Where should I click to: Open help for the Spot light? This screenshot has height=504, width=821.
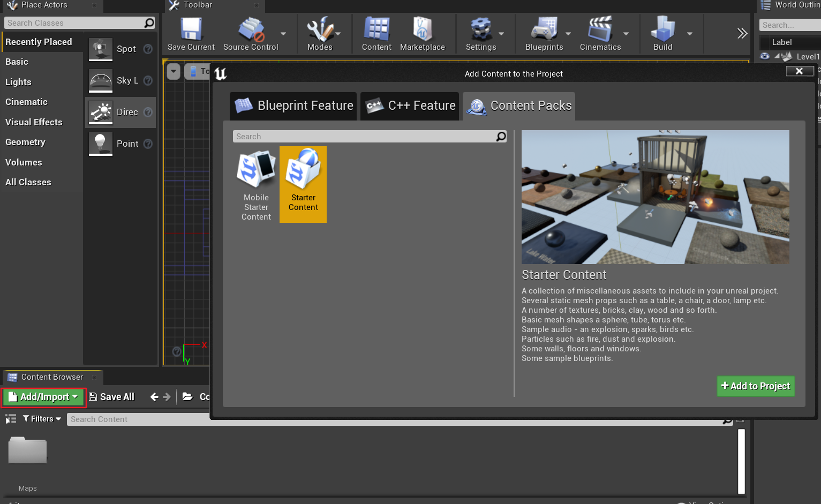pyautogui.click(x=148, y=49)
